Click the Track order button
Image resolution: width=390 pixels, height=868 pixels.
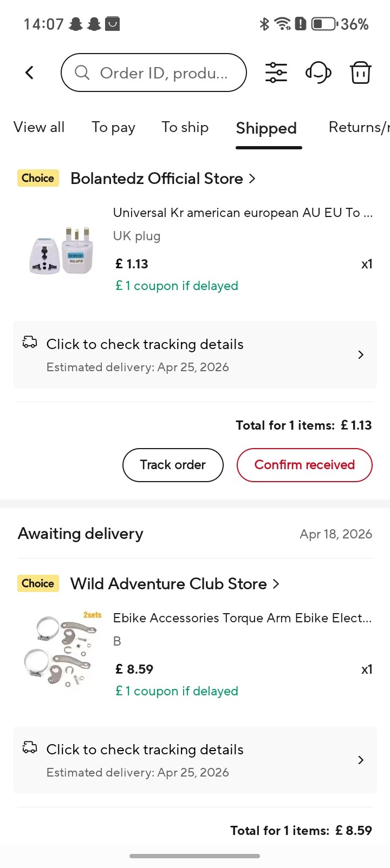[x=173, y=465]
